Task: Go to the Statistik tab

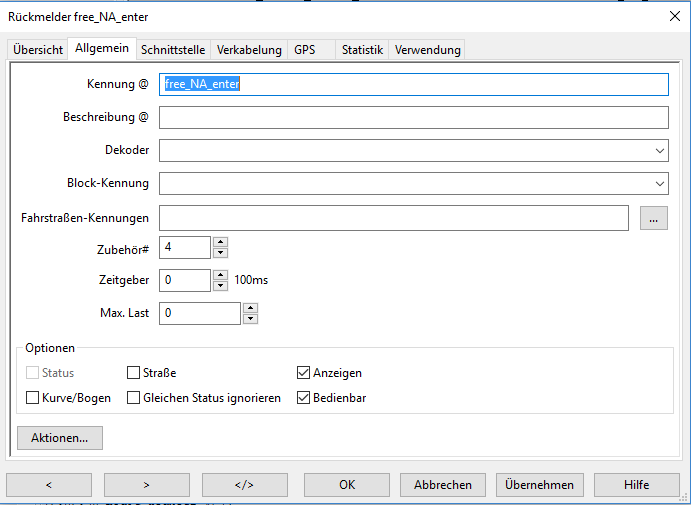Action: click(x=362, y=50)
